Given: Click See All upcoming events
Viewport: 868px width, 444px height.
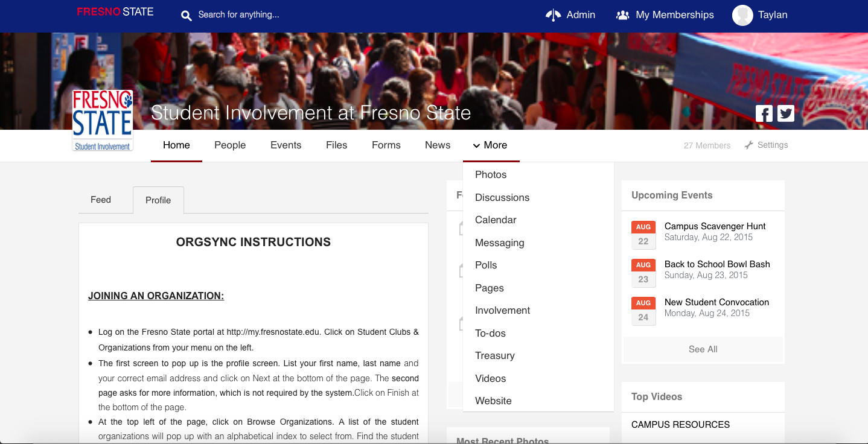Looking at the screenshot, I should [x=703, y=349].
